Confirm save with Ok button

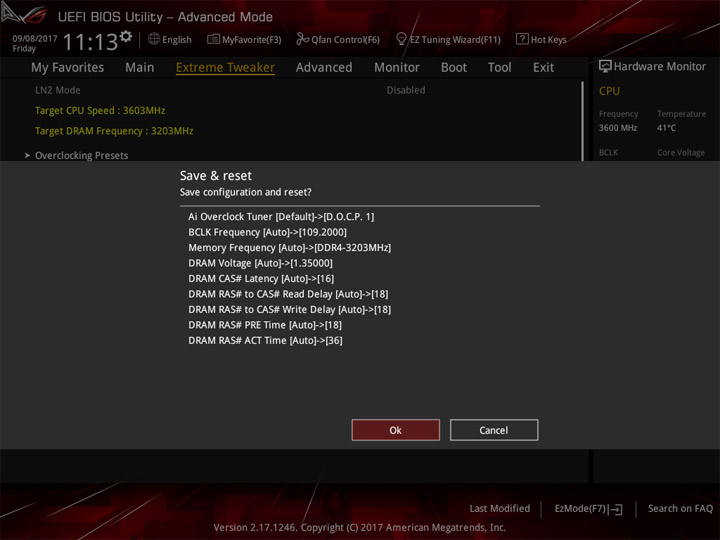click(x=395, y=430)
